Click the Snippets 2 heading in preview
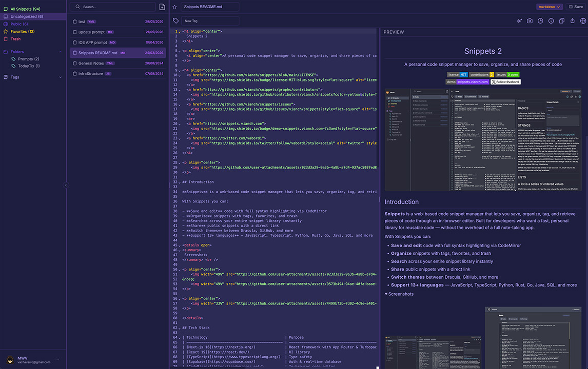The height and width of the screenshot is (369, 588). pyautogui.click(x=483, y=51)
